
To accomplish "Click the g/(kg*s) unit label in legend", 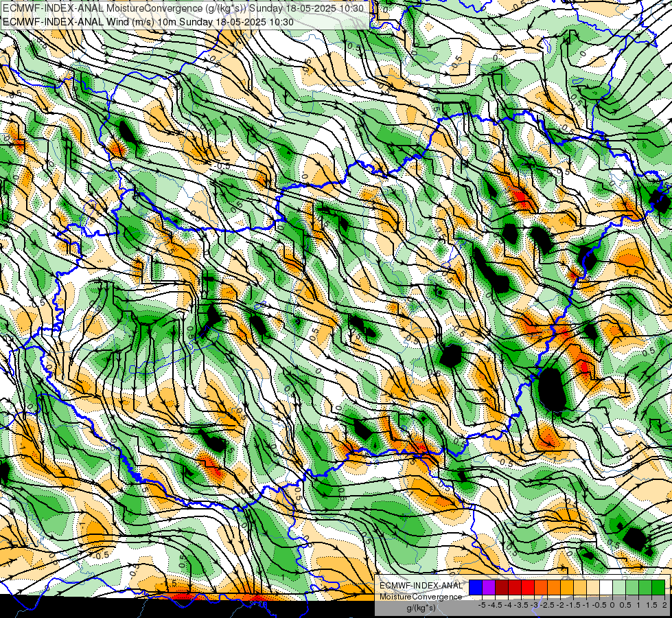I will pos(421,608).
